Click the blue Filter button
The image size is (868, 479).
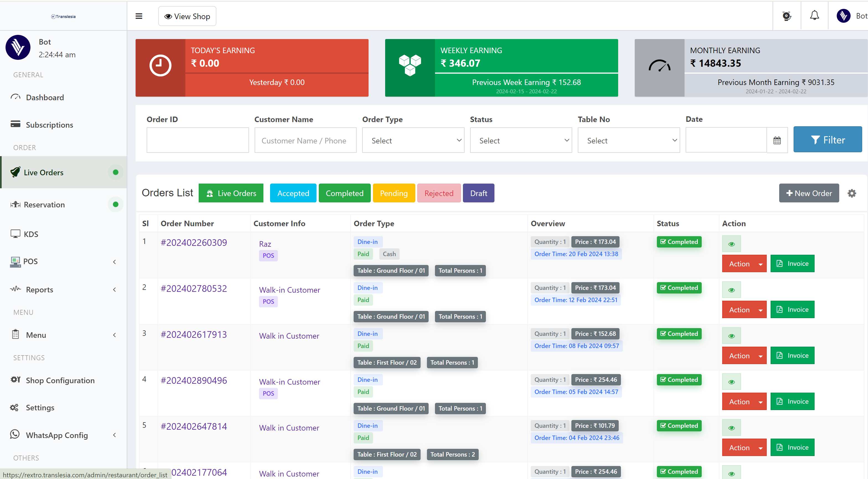[828, 140]
